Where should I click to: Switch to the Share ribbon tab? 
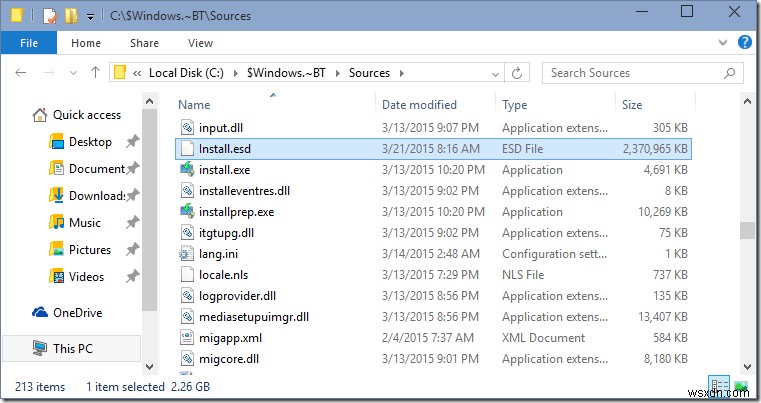(x=144, y=43)
